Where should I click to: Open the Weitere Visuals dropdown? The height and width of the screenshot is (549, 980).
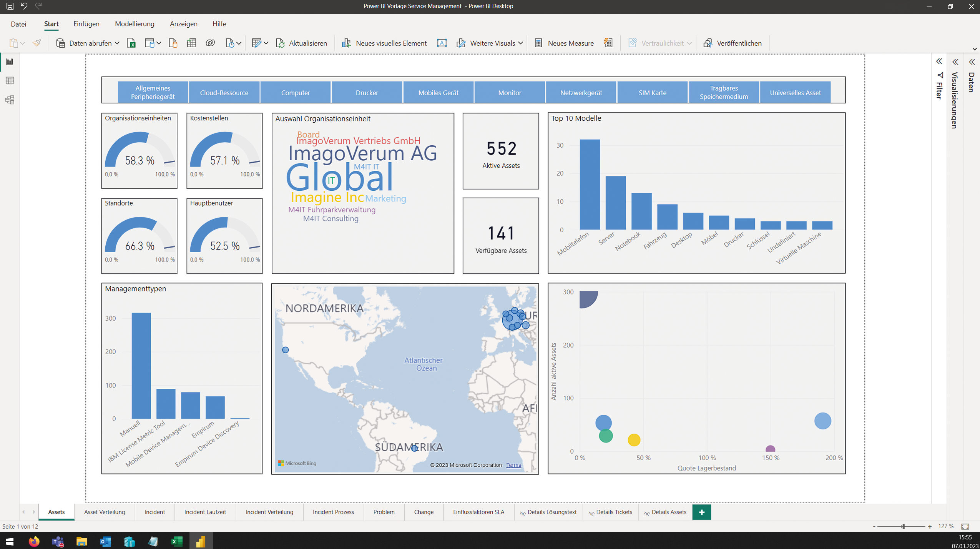[x=493, y=43]
